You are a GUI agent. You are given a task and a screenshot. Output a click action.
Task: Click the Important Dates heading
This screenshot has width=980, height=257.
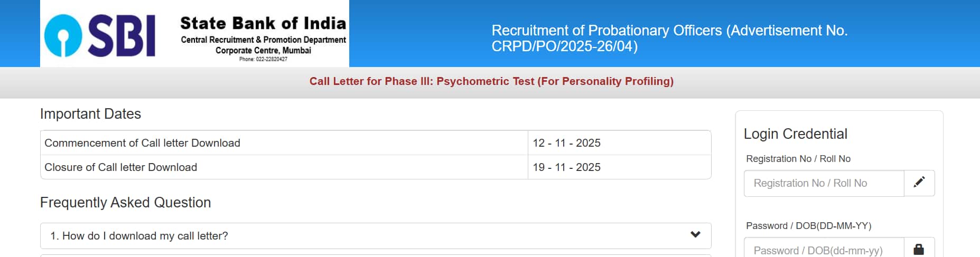click(x=90, y=114)
